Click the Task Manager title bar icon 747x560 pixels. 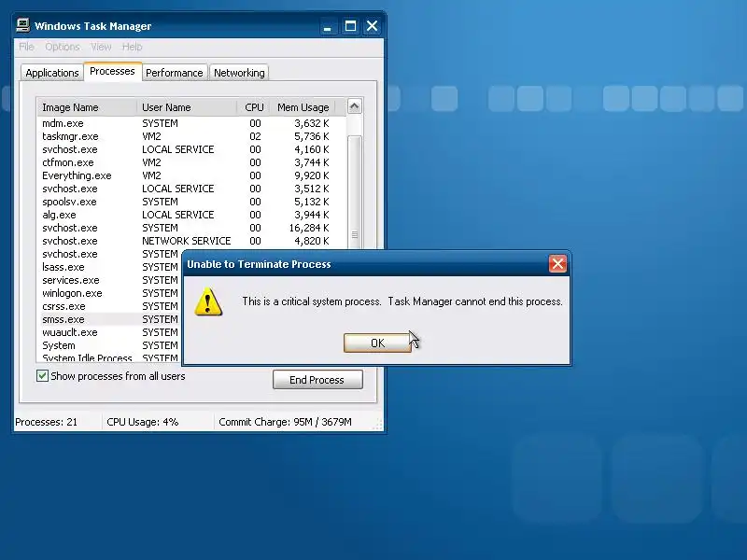click(x=22, y=25)
